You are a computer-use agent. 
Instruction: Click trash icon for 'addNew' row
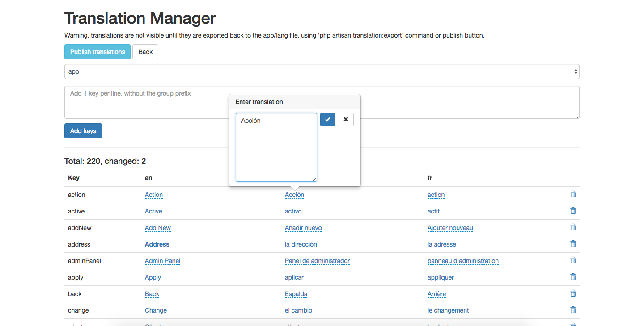coord(573,227)
